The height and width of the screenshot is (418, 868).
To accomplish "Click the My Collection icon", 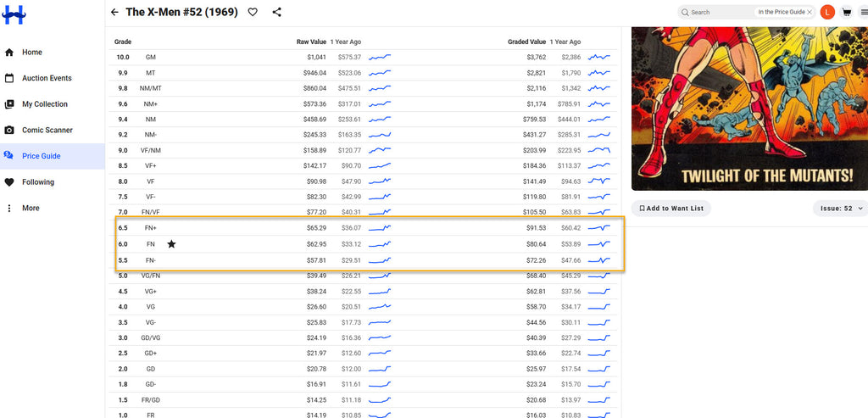I will [8, 104].
